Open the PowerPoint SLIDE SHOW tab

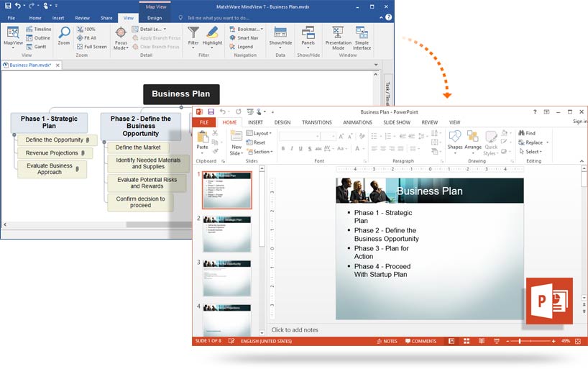click(x=397, y=122)
